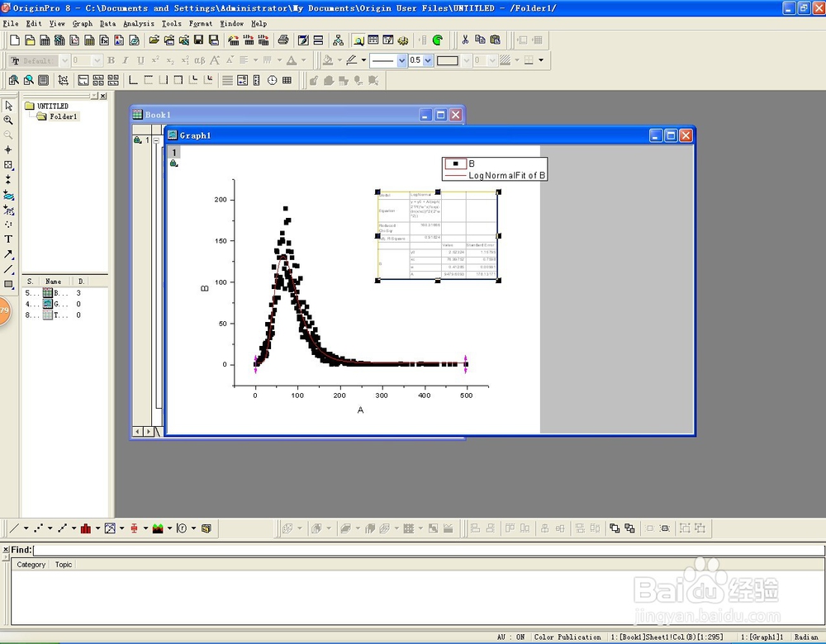Select the Line drawing tool
826x644 pixels.
(x=8, y=270)
